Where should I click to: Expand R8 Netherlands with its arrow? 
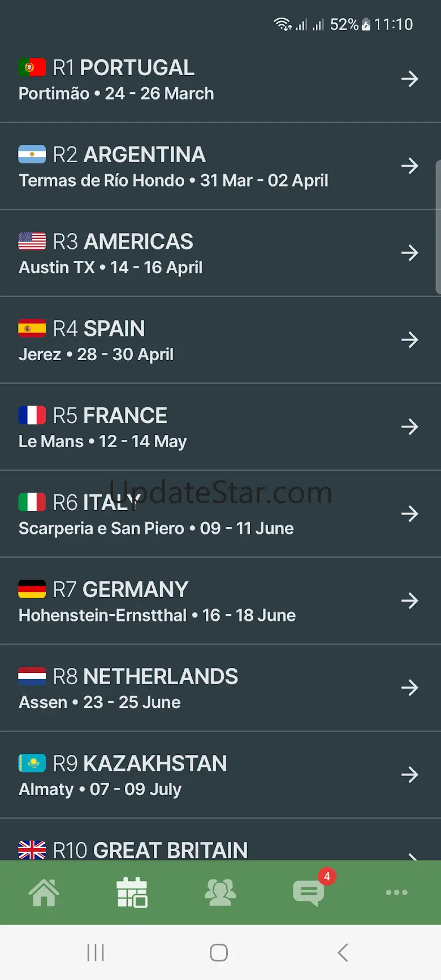[409, 688]
